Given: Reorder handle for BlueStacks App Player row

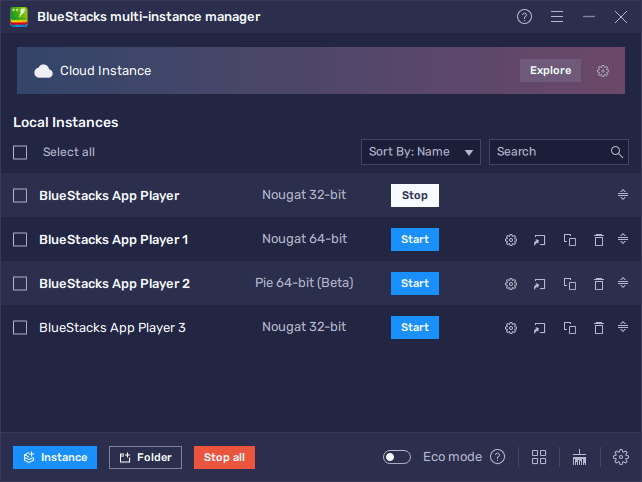Looking at the screenshot, I should tap(623, 195).
